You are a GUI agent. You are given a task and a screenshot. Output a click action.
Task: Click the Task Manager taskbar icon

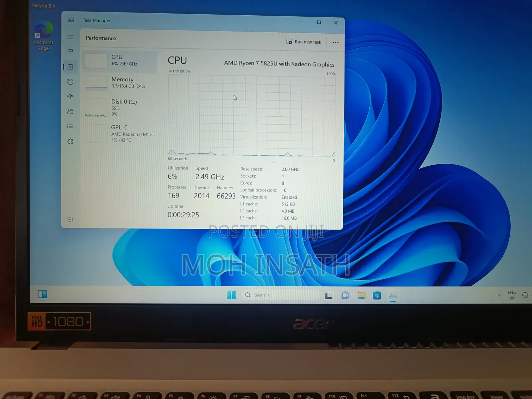[393, 296]
